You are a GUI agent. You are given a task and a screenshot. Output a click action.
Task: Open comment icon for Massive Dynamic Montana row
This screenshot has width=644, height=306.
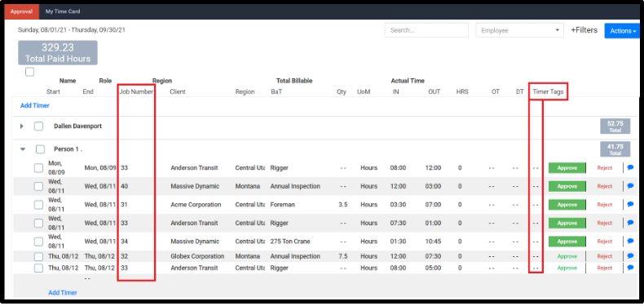630,186
